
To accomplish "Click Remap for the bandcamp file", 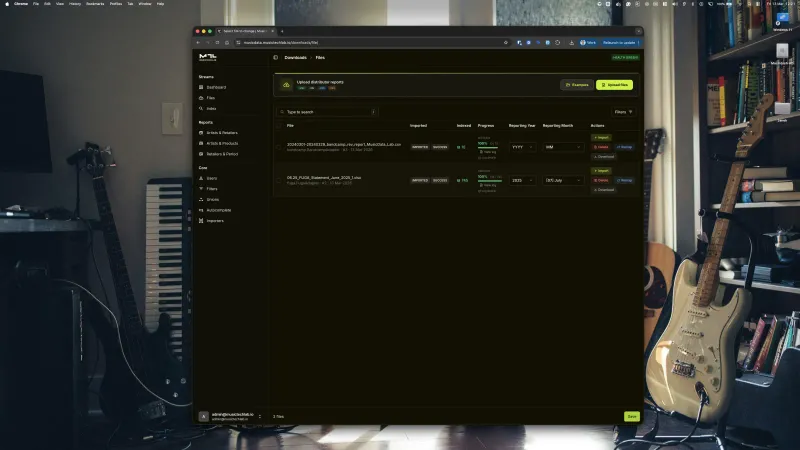I will pyautogui.click(x=624, y=147).
